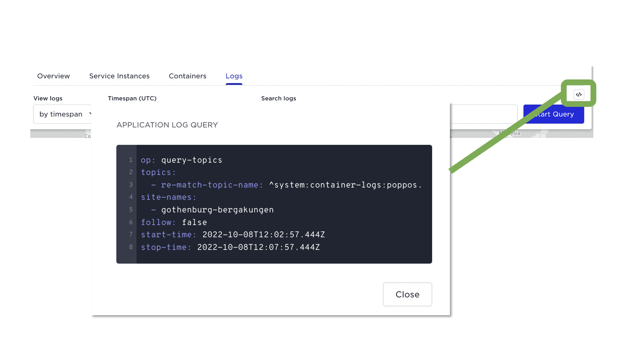
Task: Click the 'Search logs' label
Action: [x=279, y=98]
